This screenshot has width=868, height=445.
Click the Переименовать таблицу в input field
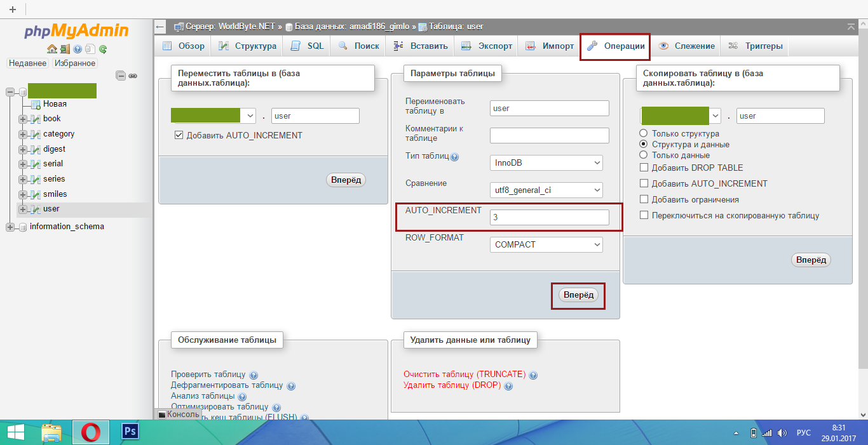click(550, 108)
